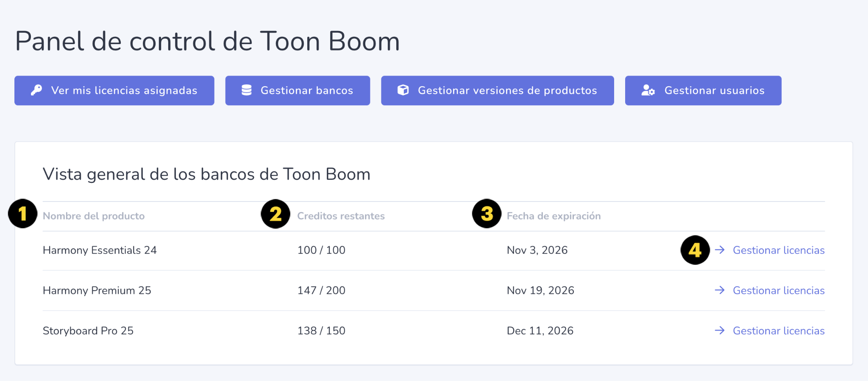Manage licenses for Harmony Premium 25
The image size is (868, 381).
tap(779, 291)
